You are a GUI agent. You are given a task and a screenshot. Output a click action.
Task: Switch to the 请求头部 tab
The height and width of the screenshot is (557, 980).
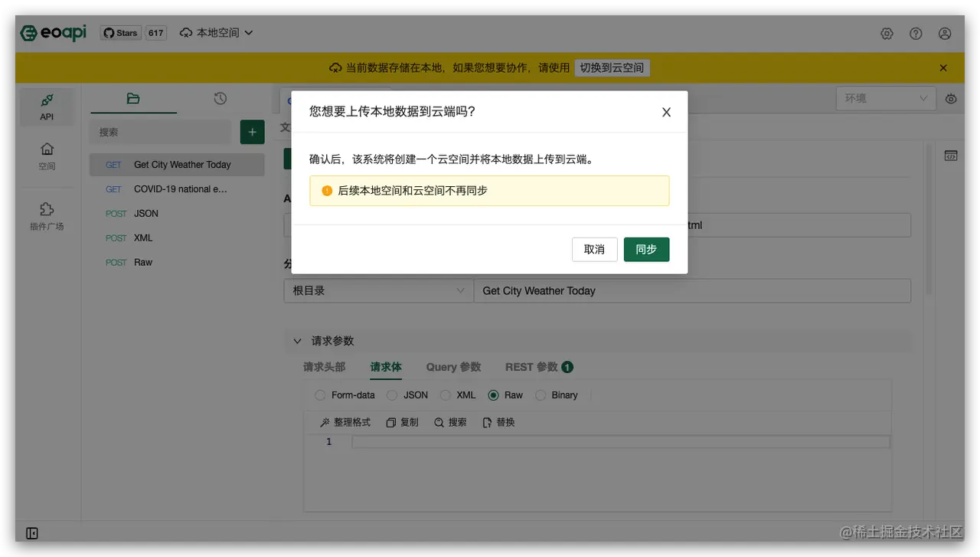[x=325, y=367]
